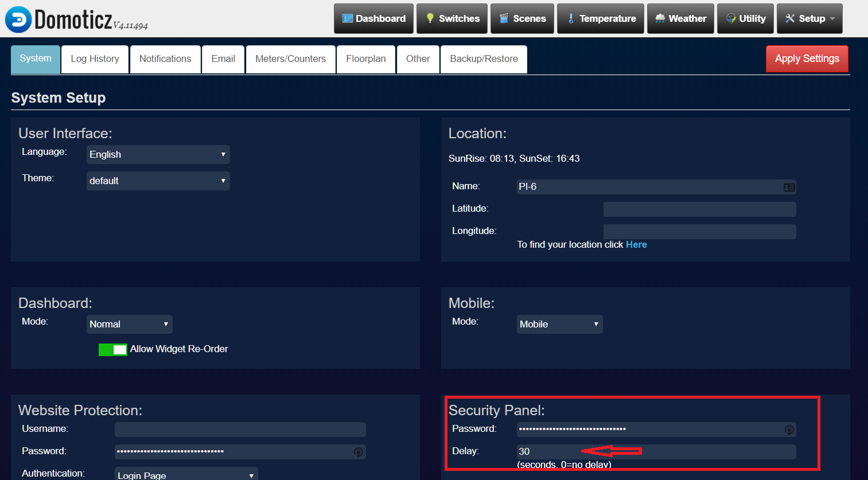Open Weather with cloud icon
This screenshot has height=480, width=868.
coord(680,18)
